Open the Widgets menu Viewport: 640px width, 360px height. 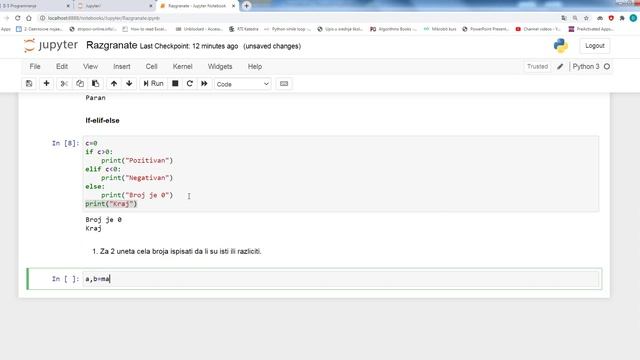[220, 67]
